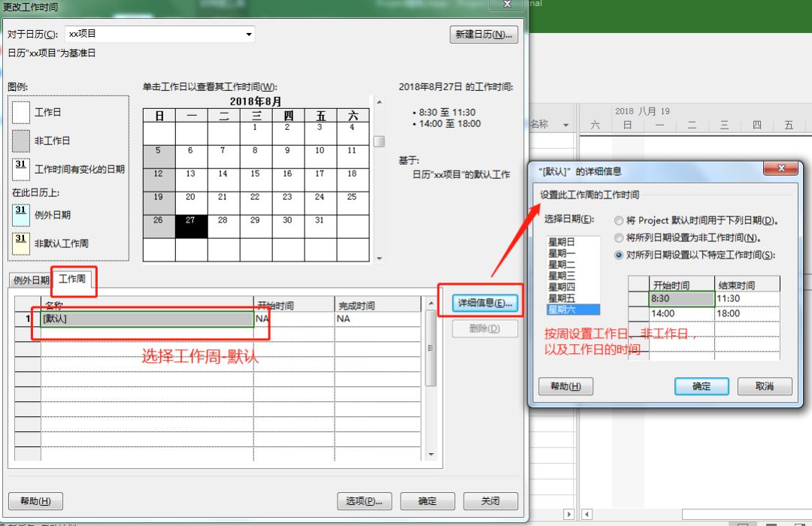The width and height of the screenshot is (812, 526).
Task: Switch to the 例外日期 tab
Action: coord(31,280)
